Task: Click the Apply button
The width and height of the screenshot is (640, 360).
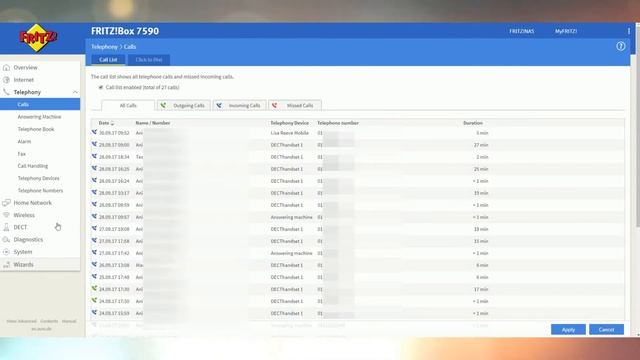Action: click(568, 329)
